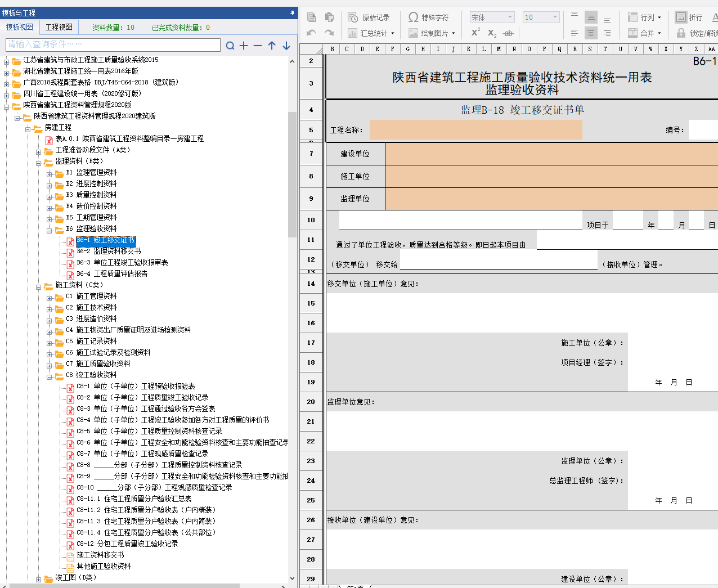Open C8-1 单位工程预验收报验表
This screenshot has height=588, width=718.
pyautogui.click(x=136, y=387)
